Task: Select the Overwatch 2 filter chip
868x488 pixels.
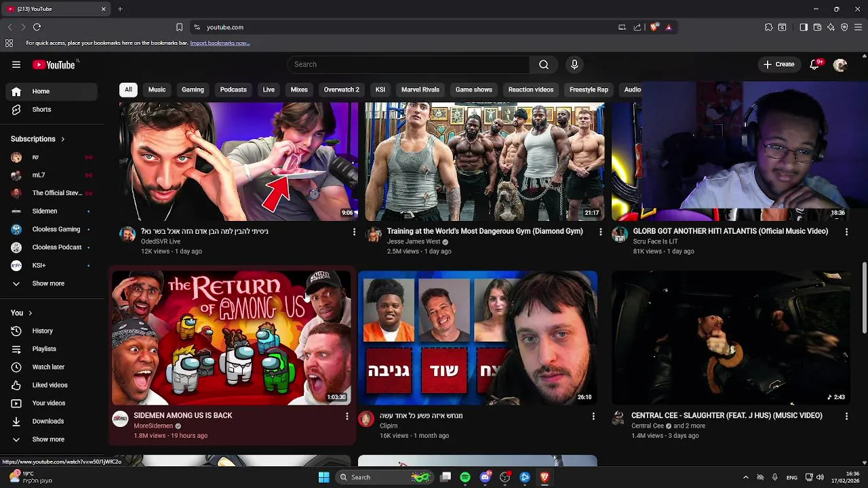Action: coord(341,89)
